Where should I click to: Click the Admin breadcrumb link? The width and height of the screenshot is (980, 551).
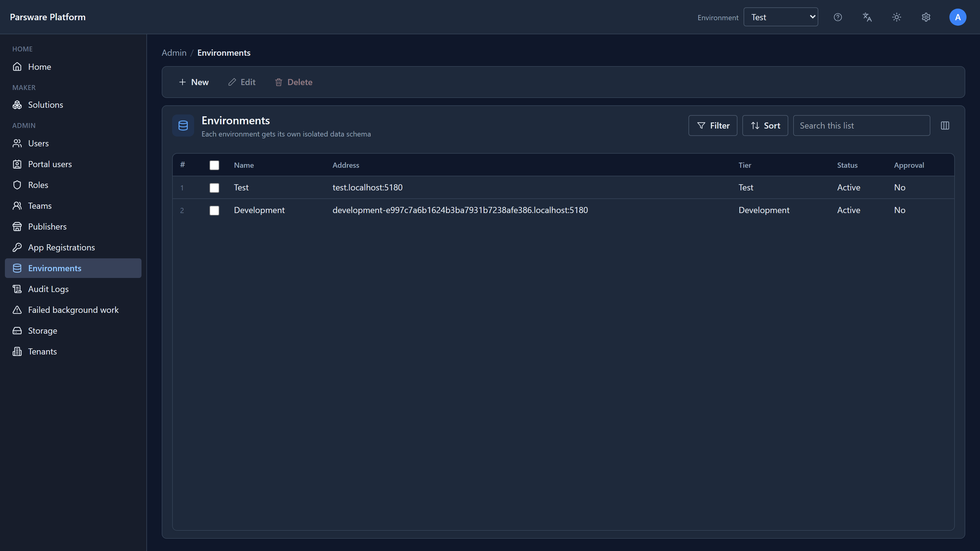pyautogui.click(x=174, y=52)
